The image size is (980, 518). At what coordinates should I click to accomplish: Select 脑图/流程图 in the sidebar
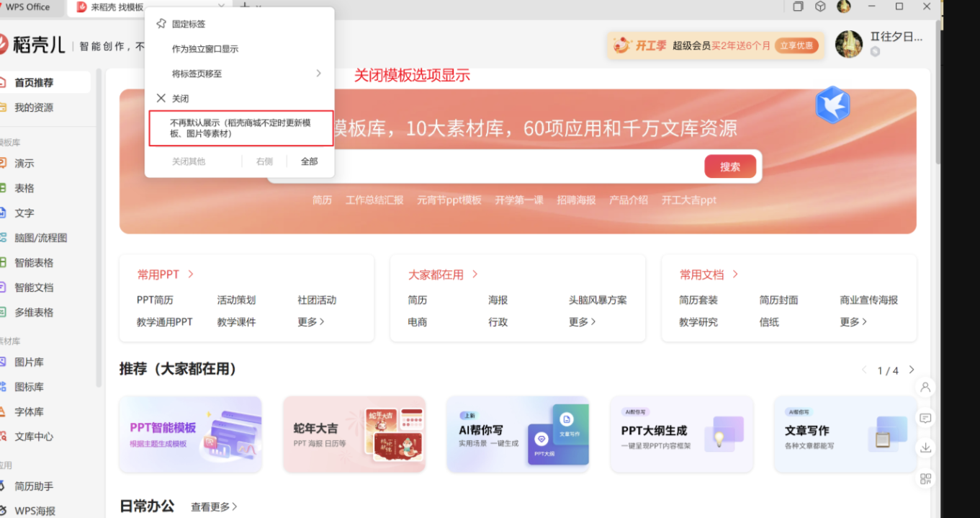point(40,238)
